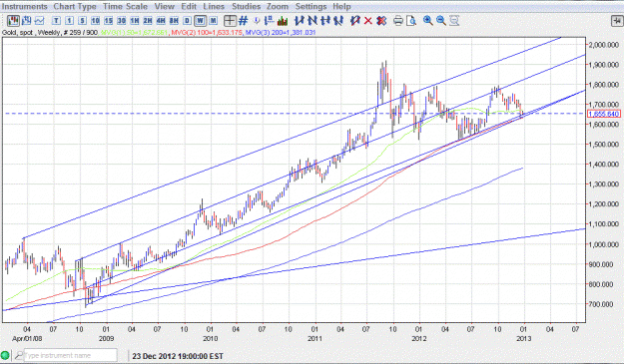This screenshot has height=364, width=624.
Task: Click the down-arrow marker icon
Action: pyautogui.click(x=257, y=21)
